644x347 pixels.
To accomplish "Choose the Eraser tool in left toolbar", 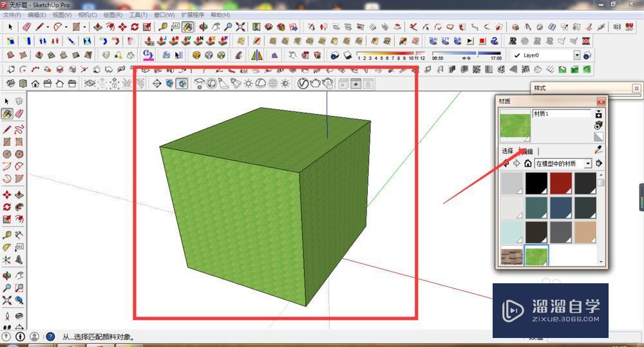I will pyautogui.click(x=19, y=114).
